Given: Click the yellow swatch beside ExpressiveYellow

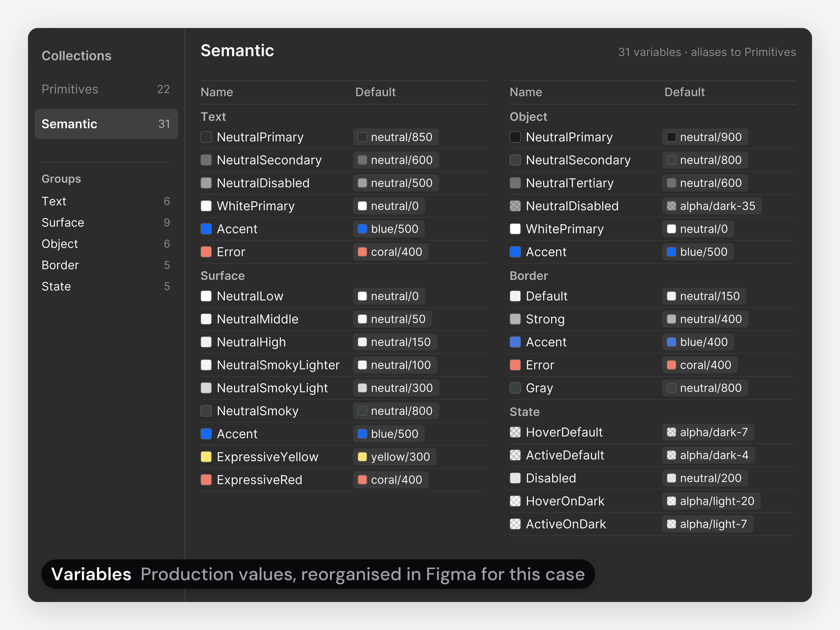Looking at the screenshot, I should tap(206, 457).
